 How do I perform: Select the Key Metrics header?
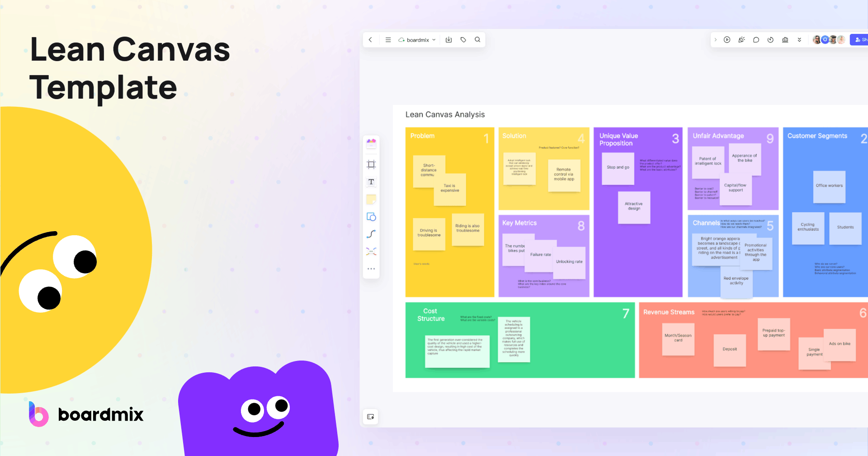coord(519,223)
